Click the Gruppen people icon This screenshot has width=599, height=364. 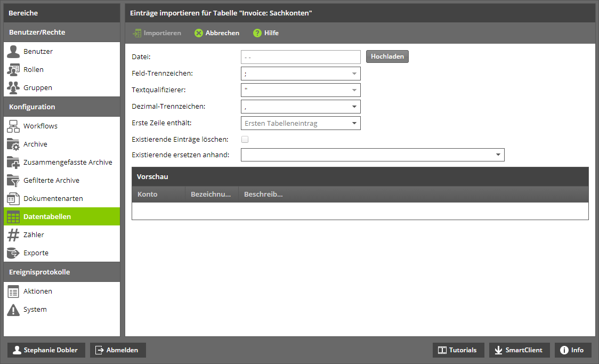13,87
